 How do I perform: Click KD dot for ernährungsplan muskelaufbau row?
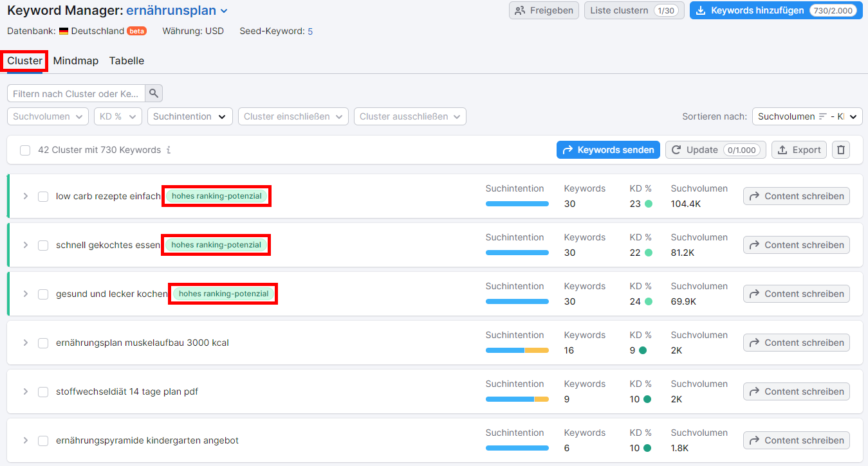pyautogui.click(x=643, y=350)
